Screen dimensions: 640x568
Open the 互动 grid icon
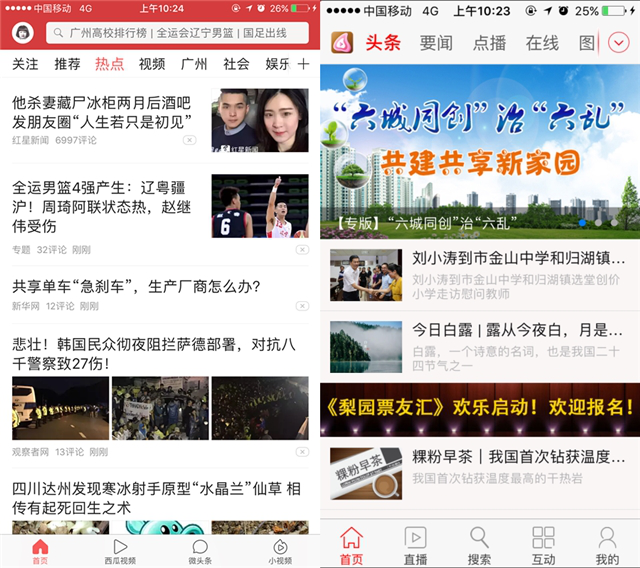pos(543,545)
